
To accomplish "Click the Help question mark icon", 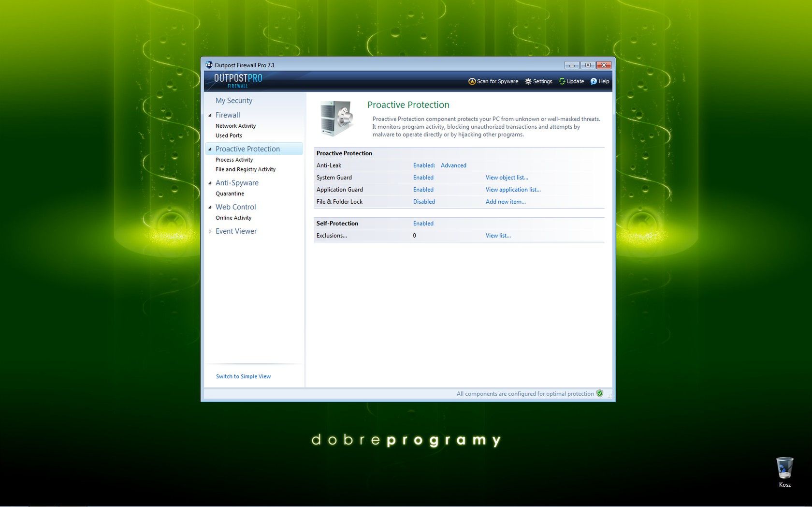I will 594,81.
